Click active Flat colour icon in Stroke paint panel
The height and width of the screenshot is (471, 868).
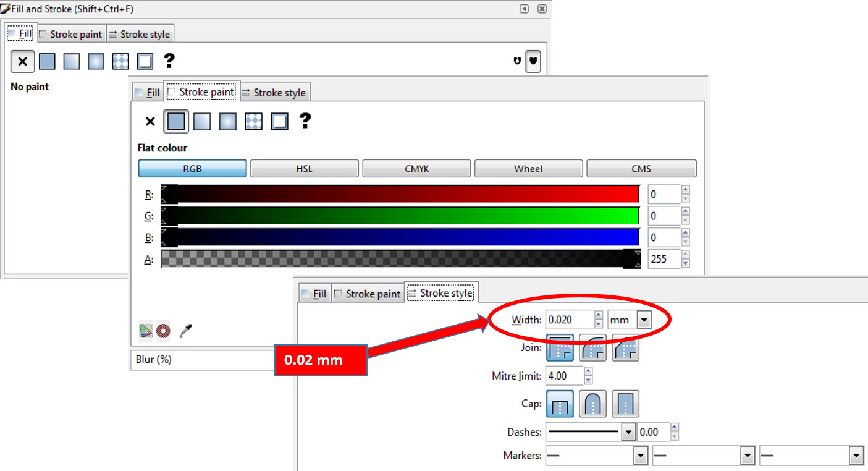tap(176, 121)
